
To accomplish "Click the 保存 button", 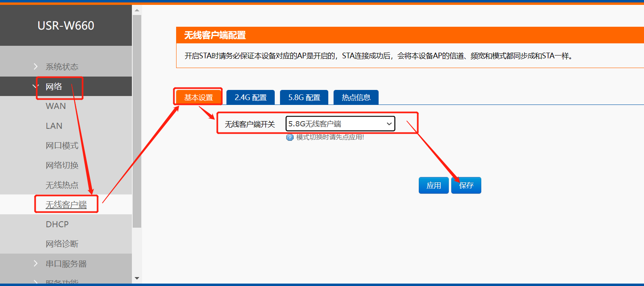I will coord(466,186).
